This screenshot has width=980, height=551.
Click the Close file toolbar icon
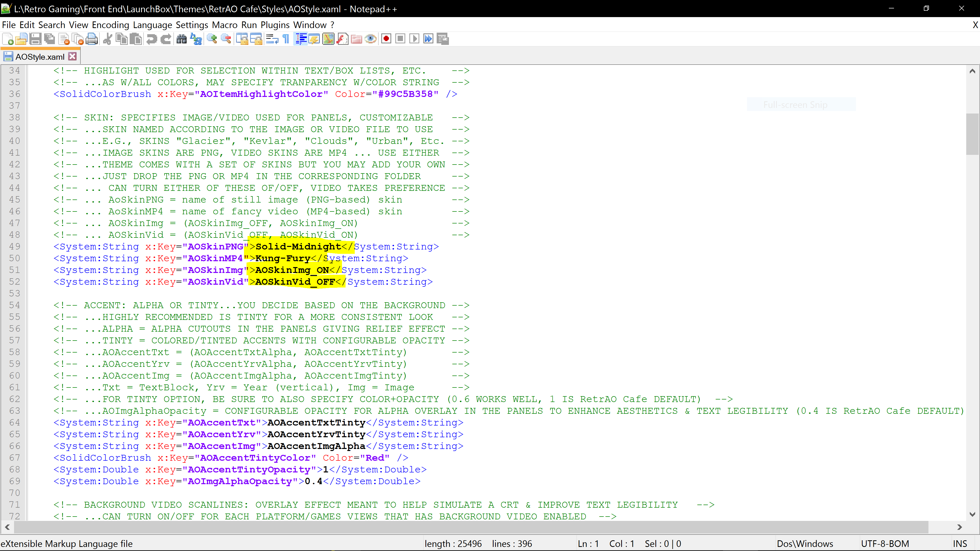click(x=64, y=39)
